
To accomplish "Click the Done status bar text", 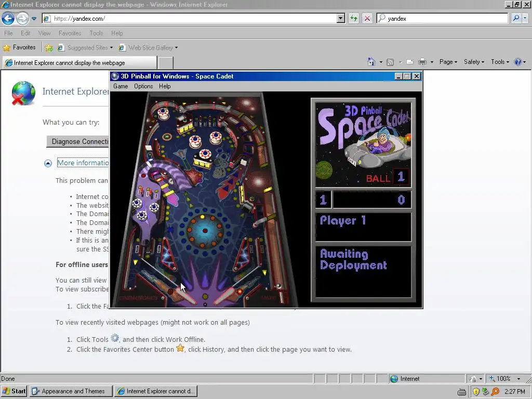I will 8,379.
